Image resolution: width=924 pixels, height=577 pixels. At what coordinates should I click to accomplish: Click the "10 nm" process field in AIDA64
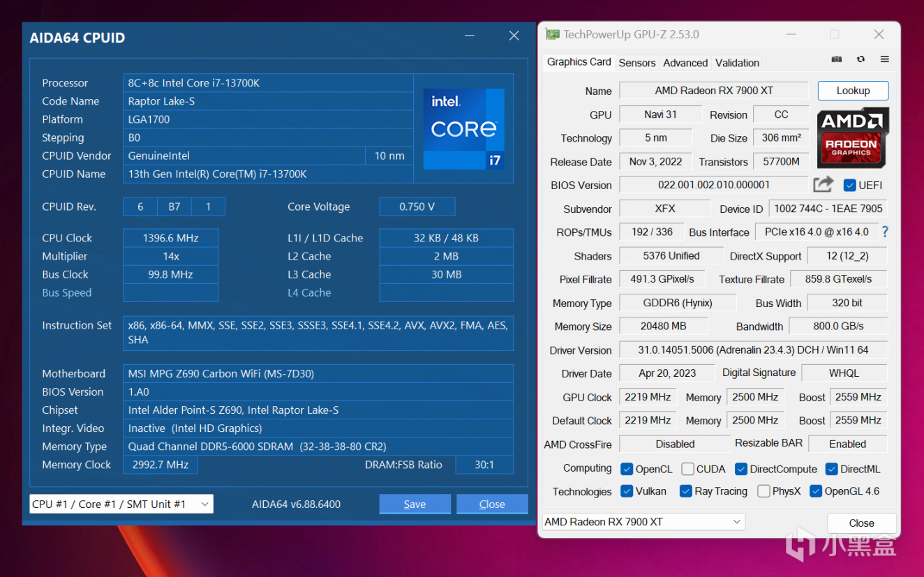(x=389, y=156)
